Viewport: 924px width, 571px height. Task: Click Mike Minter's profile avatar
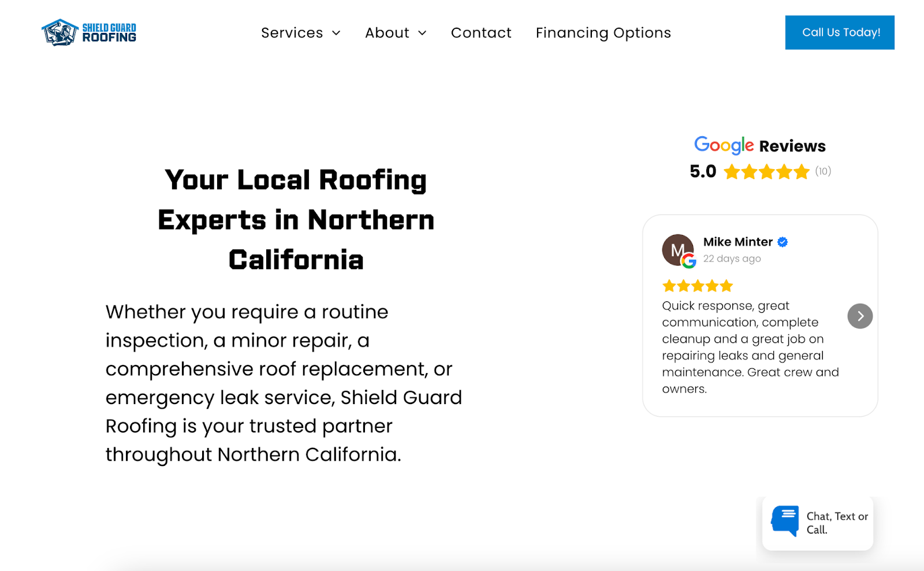[677, 250]
